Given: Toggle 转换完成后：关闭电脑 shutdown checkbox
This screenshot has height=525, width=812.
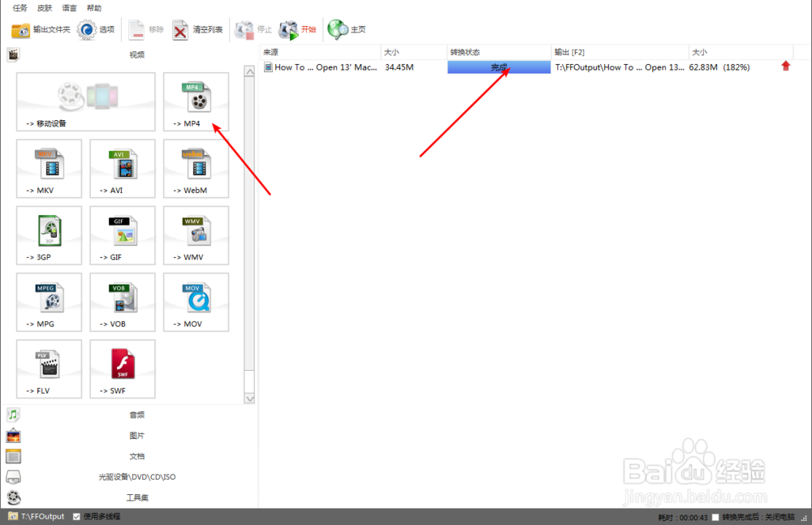Looking at the screenshot, I should pyautogui.click(x=715, y=517).
